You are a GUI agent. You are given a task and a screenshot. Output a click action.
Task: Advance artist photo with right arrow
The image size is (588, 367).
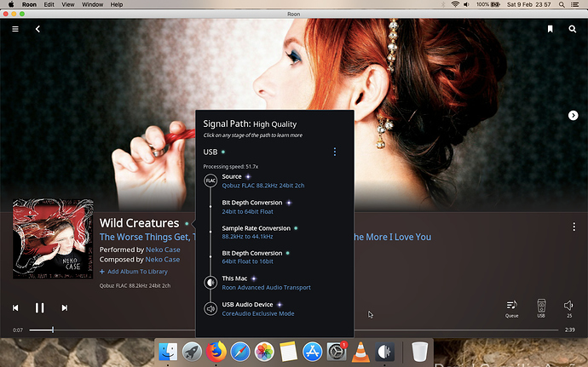(x=573, y=116)
